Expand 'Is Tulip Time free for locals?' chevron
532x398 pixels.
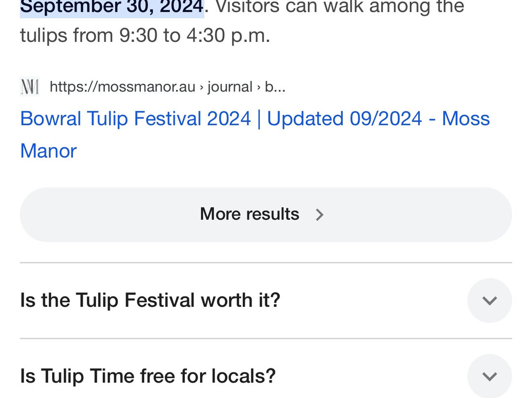click(x=489, y=376)
